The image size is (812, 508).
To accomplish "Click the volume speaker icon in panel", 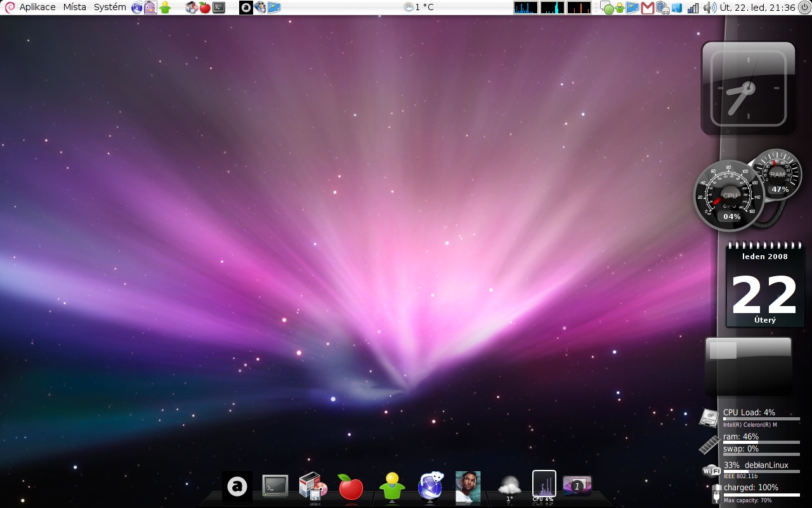I will 710,8.
